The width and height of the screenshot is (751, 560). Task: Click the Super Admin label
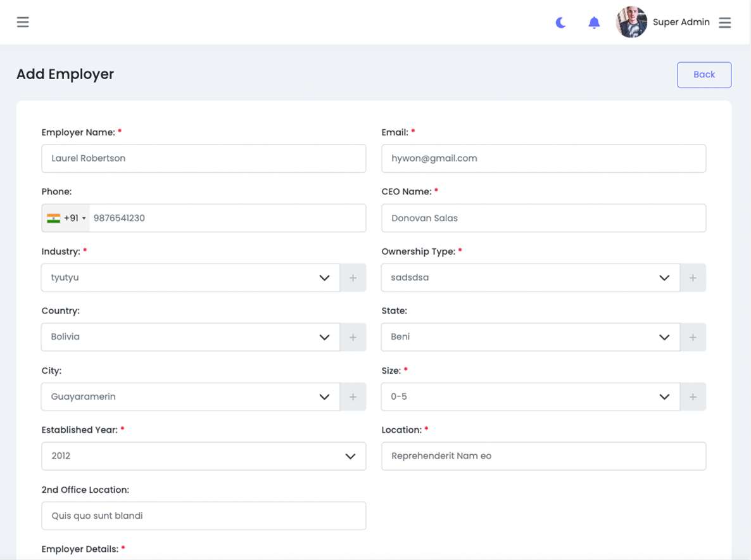681,22
